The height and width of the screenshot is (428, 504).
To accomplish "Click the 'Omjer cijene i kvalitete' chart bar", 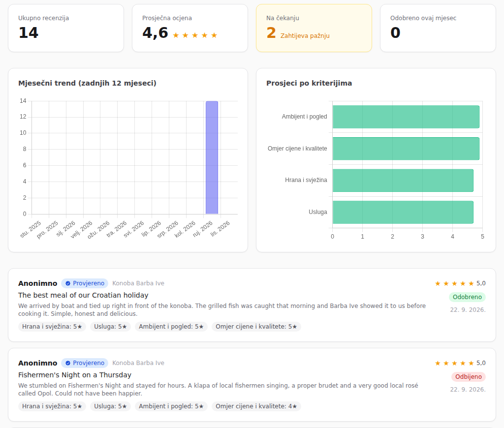I will point(406,149).
